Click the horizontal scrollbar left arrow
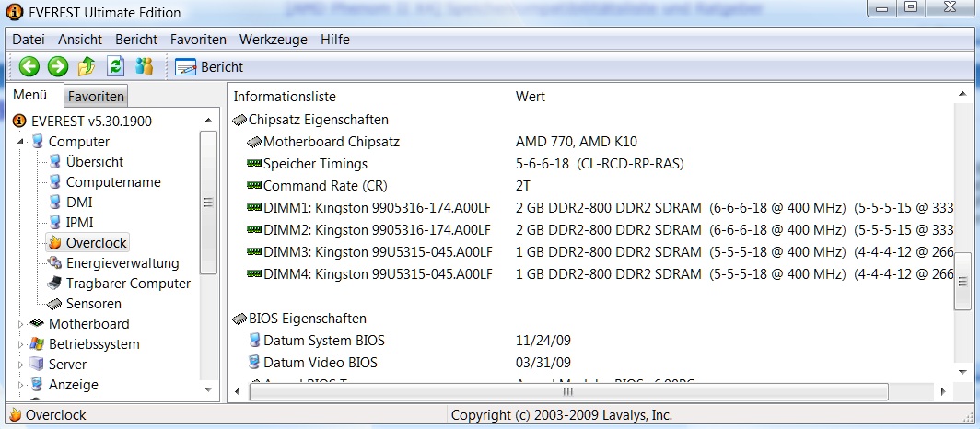980x429 pixels. pyautogui.click(x=237, y=391)
